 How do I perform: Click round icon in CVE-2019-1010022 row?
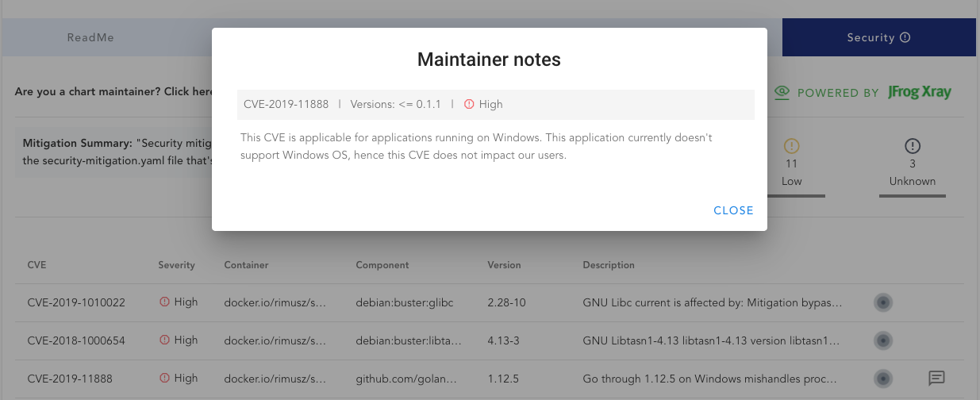pyautogui.click(x=882, y=302)
